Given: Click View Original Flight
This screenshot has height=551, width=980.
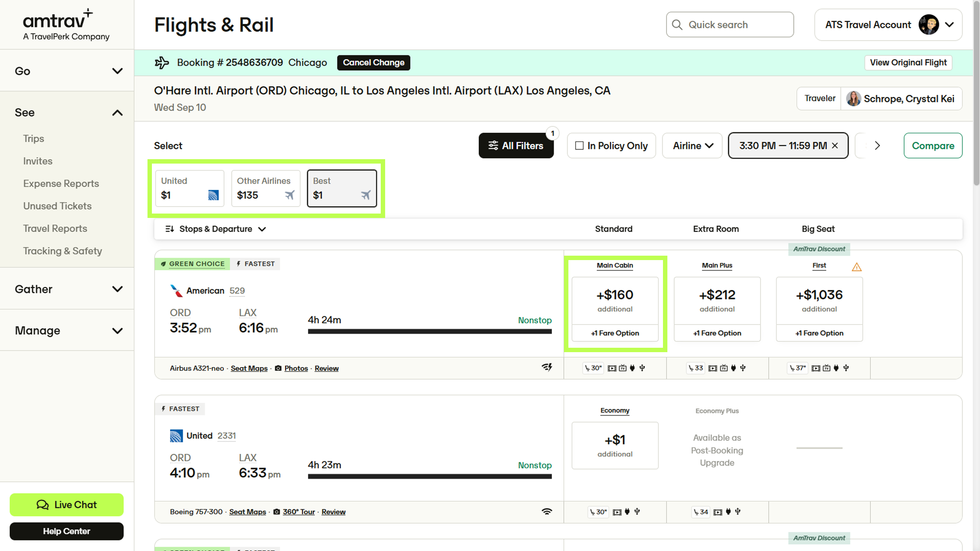Looking at the screenshot, I should (x=908, y=63).
